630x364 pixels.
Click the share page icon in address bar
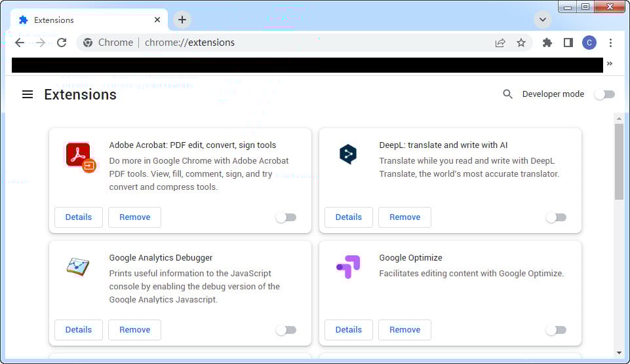tap(500, 43)
